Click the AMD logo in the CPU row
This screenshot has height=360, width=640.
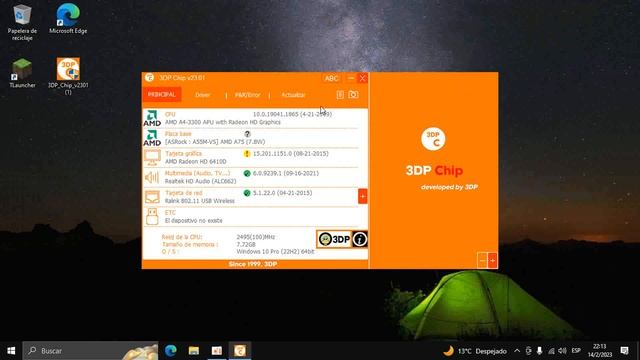(x=152, y=118)
